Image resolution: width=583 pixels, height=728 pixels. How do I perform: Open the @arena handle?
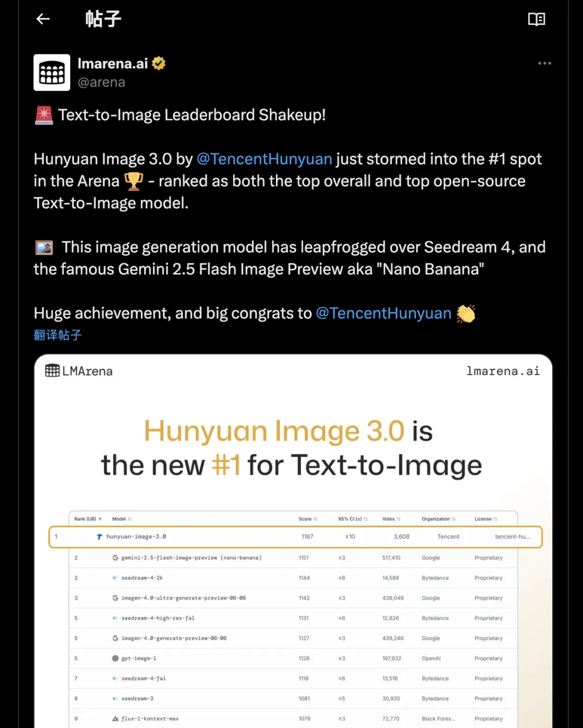[101, 83]
